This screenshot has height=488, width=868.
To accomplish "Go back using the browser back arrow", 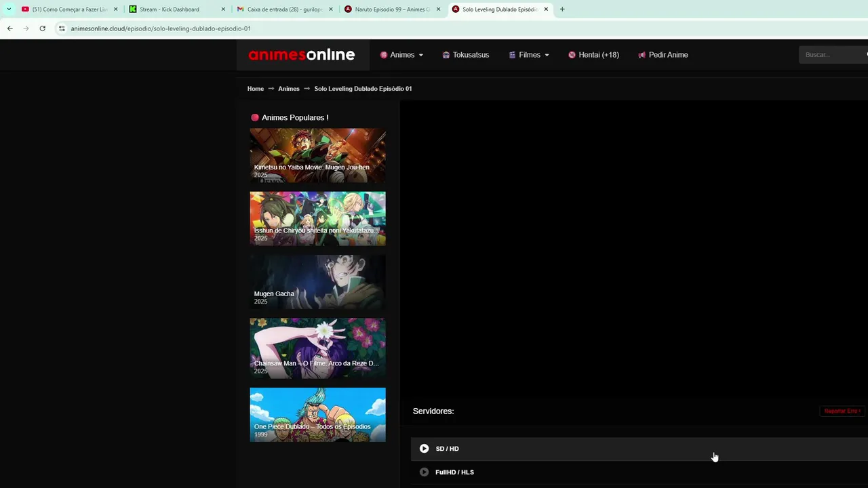I will tap(9, 28).
